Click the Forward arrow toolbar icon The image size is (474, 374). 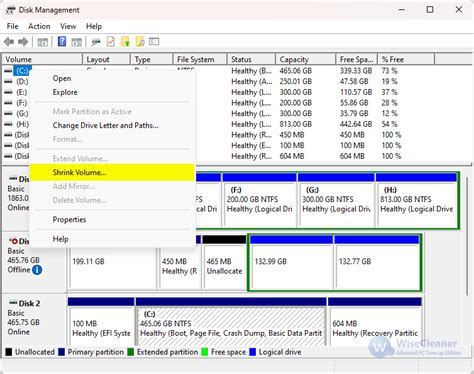click(23, 42)
